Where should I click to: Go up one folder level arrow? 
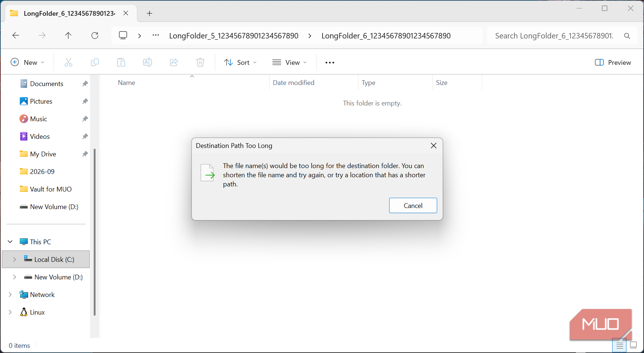(x=68, y=36)
